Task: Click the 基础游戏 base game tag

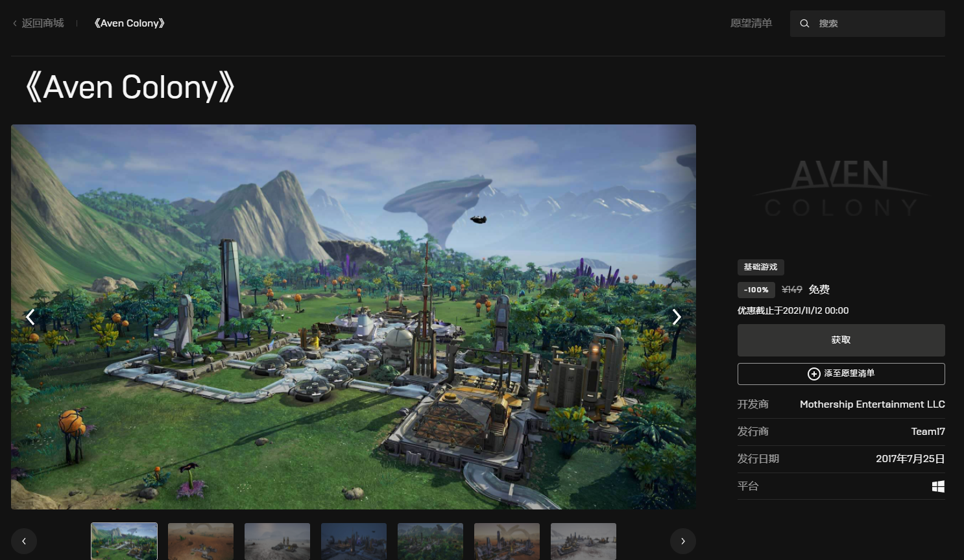Action: pos(760,267)
